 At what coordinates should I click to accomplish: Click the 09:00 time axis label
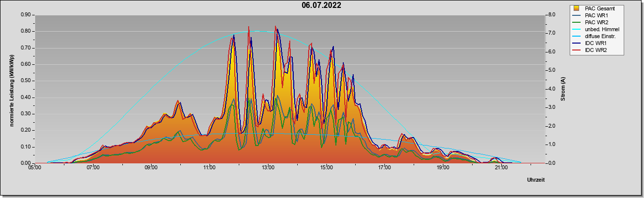151,168
